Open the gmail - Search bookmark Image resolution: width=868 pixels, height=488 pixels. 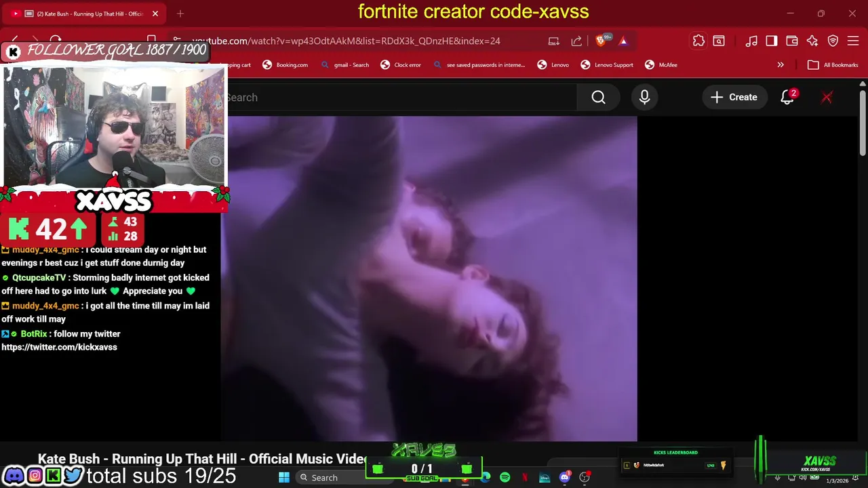[345, 65]
